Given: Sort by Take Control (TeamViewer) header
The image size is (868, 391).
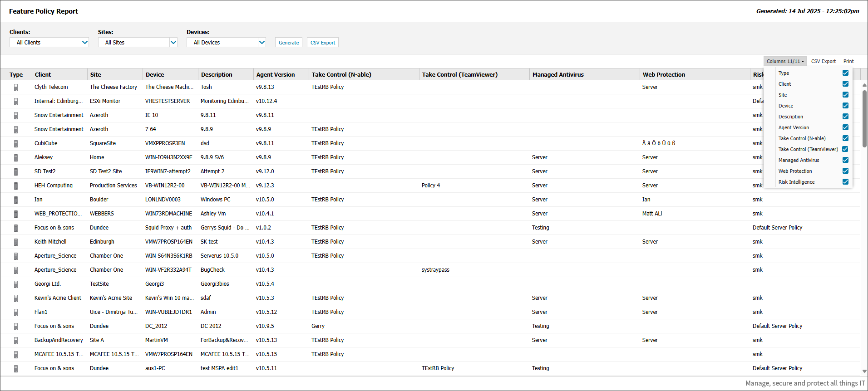Looking at the screenshot, I should (474, 74).
